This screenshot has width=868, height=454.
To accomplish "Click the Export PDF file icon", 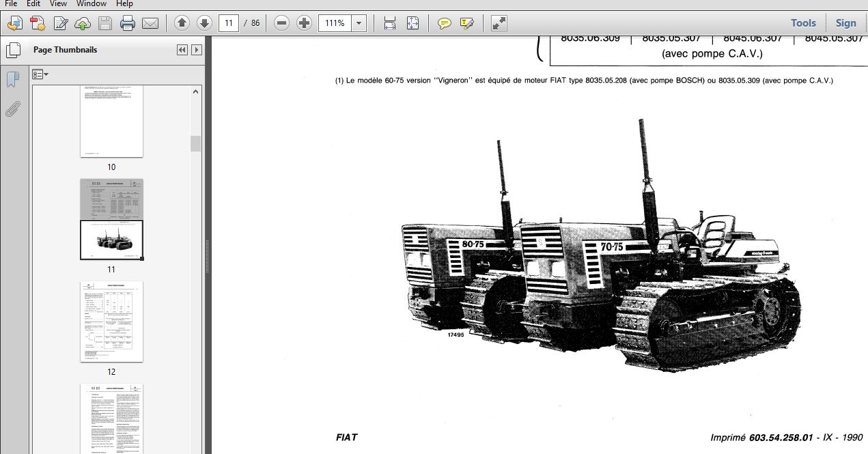I will pyautogui.click(x=38, y=23).
